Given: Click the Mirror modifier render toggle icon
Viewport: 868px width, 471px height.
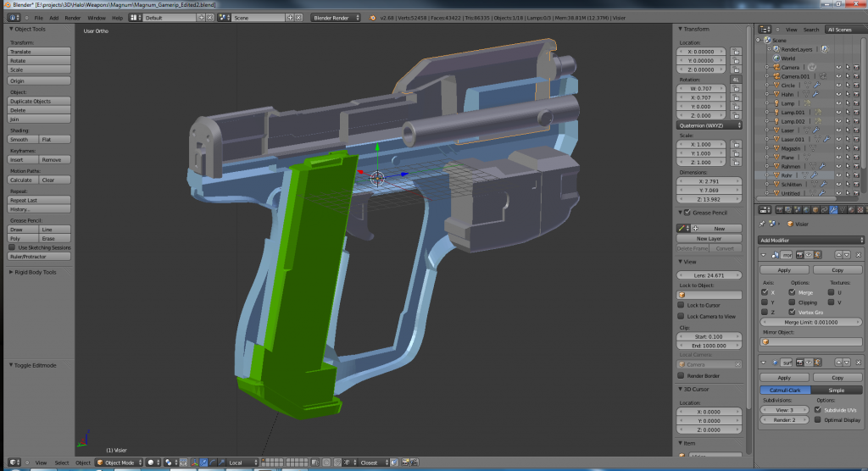Looking at the screenshot, I should click(799, 255).
